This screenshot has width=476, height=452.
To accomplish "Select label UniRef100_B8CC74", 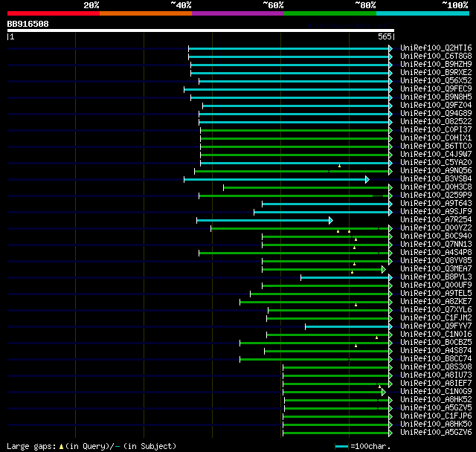I will [x=436, y=359].
